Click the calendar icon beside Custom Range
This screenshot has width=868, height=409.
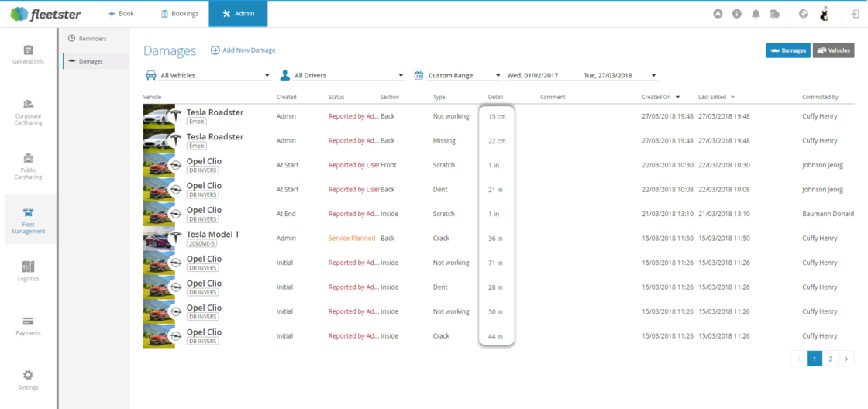tap(419, 75)
